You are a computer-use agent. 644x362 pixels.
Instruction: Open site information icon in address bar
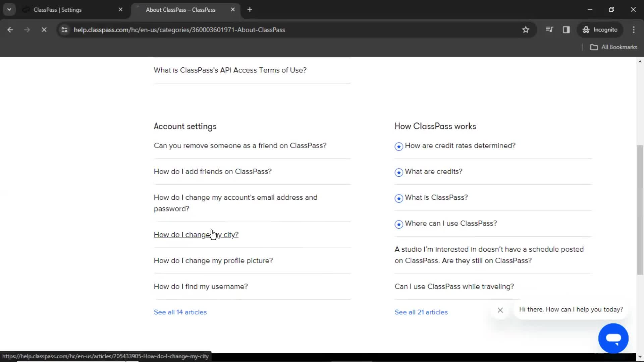pos(64,30)
